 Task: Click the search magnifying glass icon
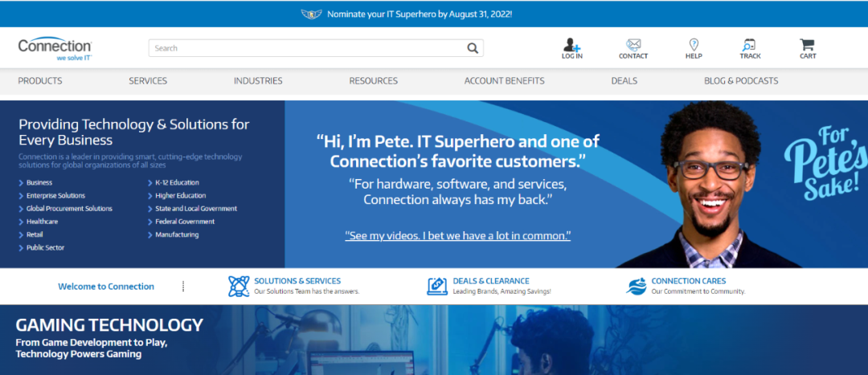click(473, 48)
